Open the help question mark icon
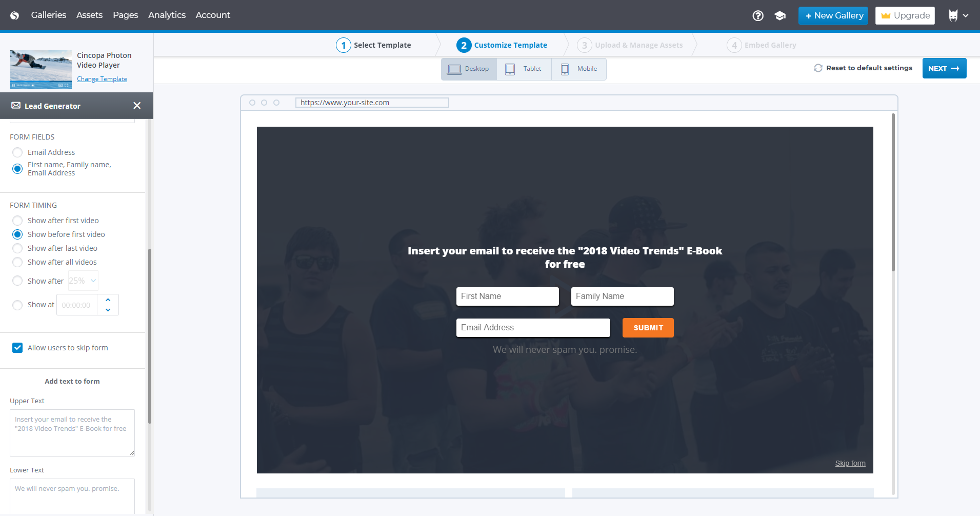The image size is (980, 516). (757, 16)
